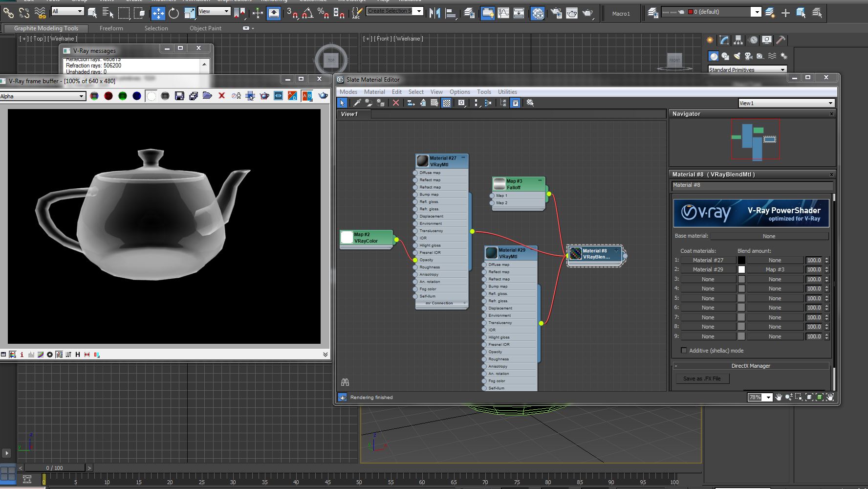Collapse Map #3 Falloff node minus
Image resolution: width=868 pixels, height=489 pixels.
(540, 180)
